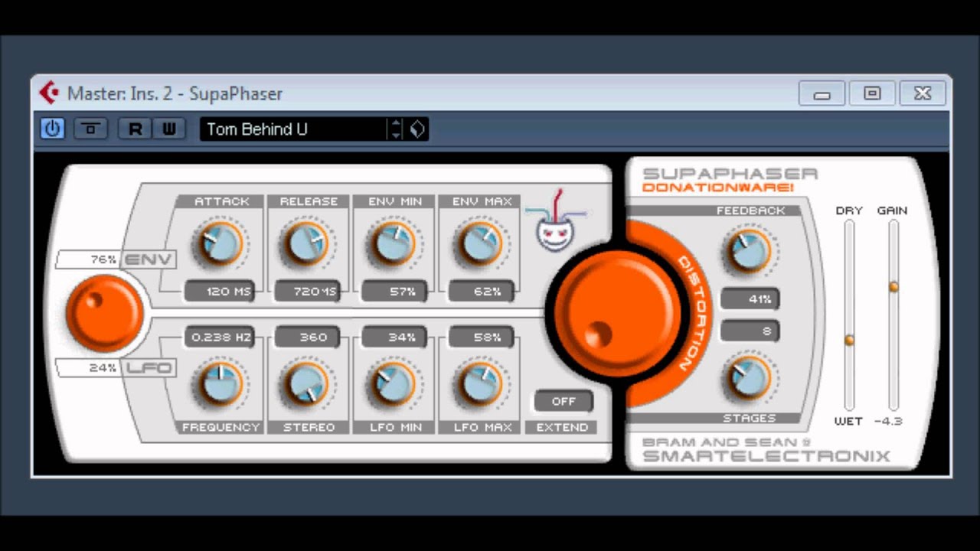Adjust the ENV MIN knob
This screenshot has height=551, width=980.
(394, 244)
